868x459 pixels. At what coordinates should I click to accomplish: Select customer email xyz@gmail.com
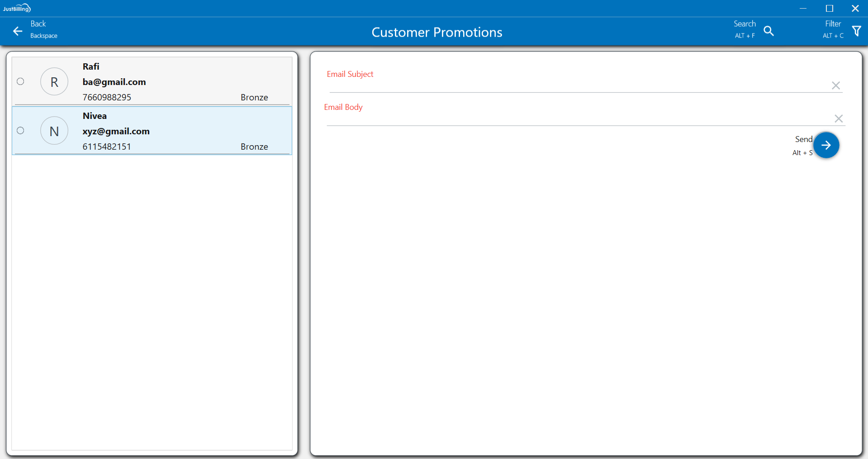tap(116, 131)
